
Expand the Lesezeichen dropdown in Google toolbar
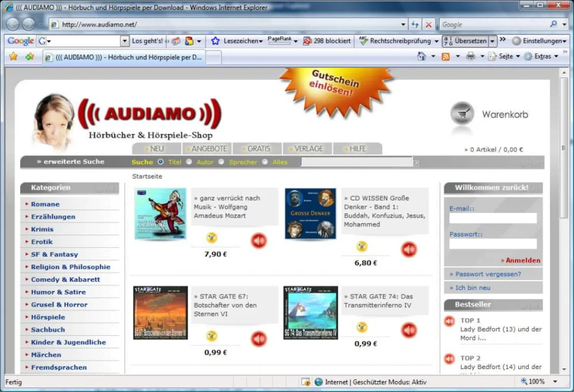pos(261,41)
